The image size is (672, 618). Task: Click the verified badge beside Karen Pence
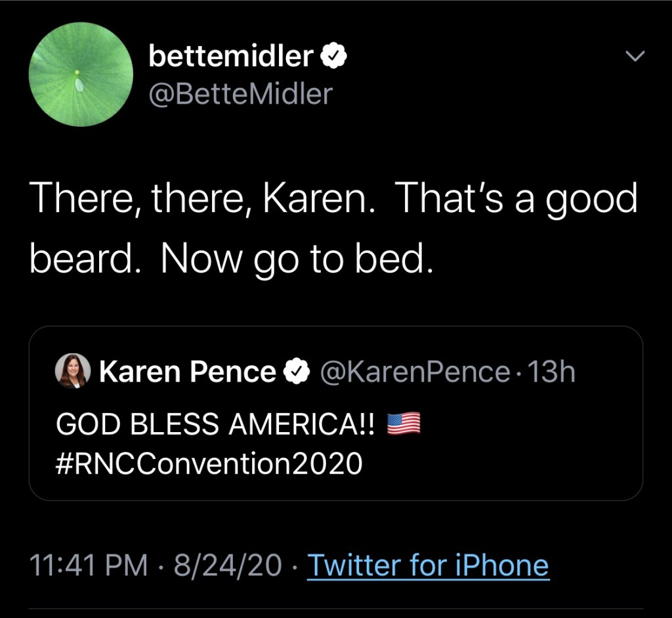(297, 373)
